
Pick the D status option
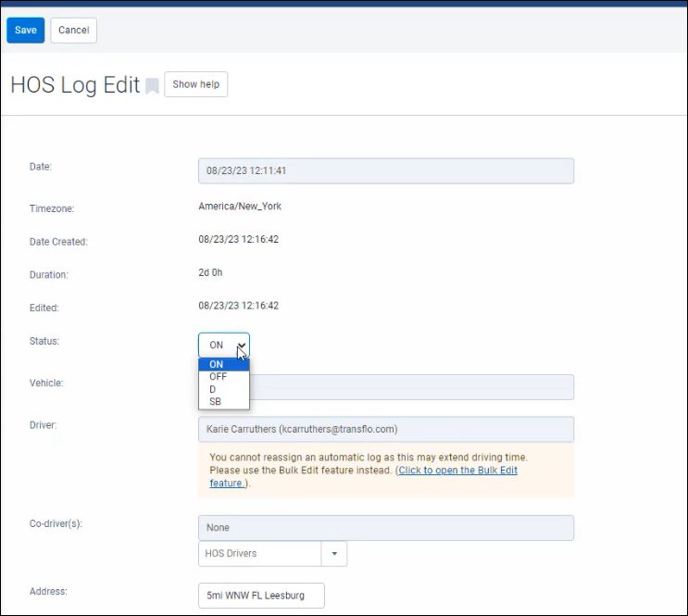[x=213, y=389]
